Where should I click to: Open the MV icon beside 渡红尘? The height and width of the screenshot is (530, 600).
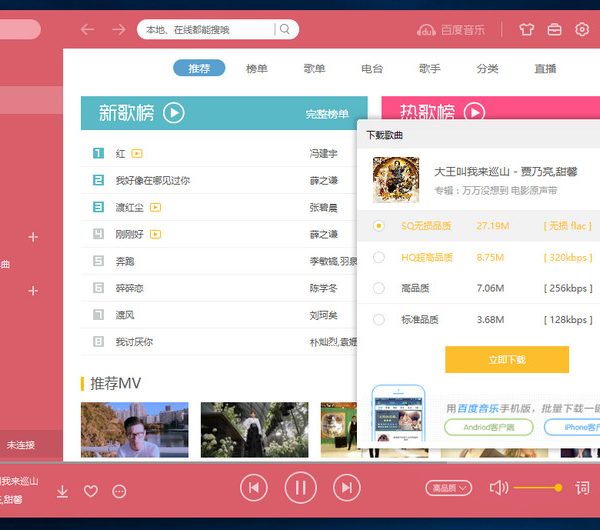[x=156, y=207]
